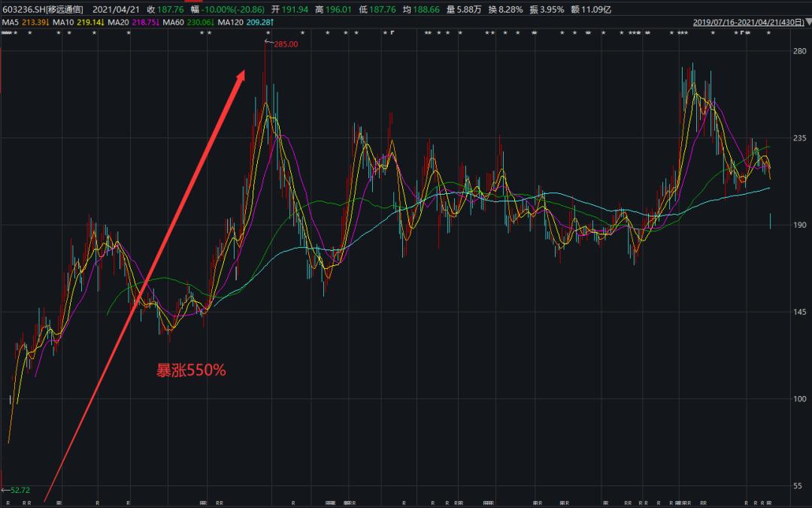Select the 暴涨550% text annotation
812x508 pixels.
190,370
